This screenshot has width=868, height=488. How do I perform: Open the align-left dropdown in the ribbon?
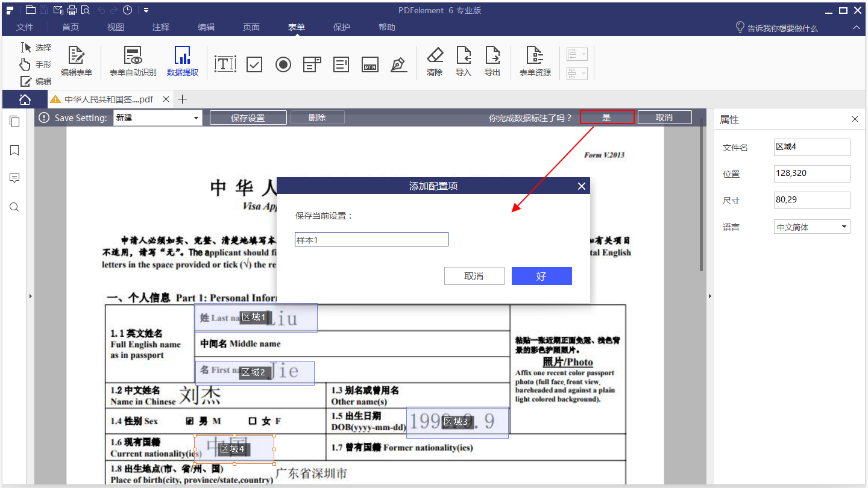[577, 55]
